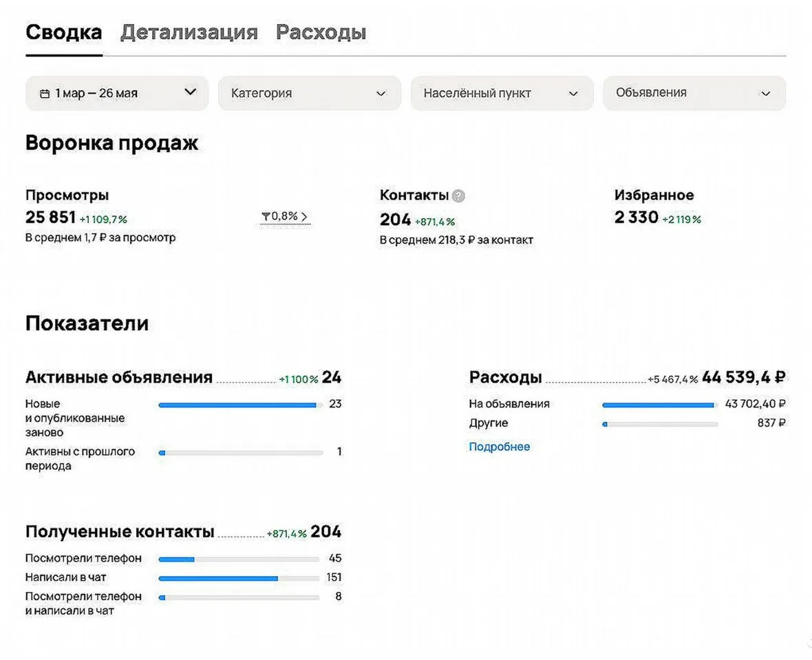Open the date range dropdown 1 мар – 26 мая
This screenshot has height=660, width=812.
tap(117, 93)
